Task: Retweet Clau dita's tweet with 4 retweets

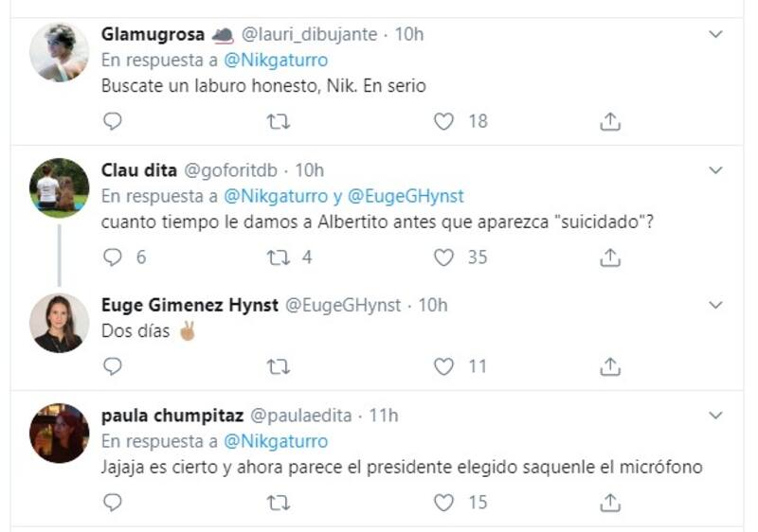Action: point(279,257)
